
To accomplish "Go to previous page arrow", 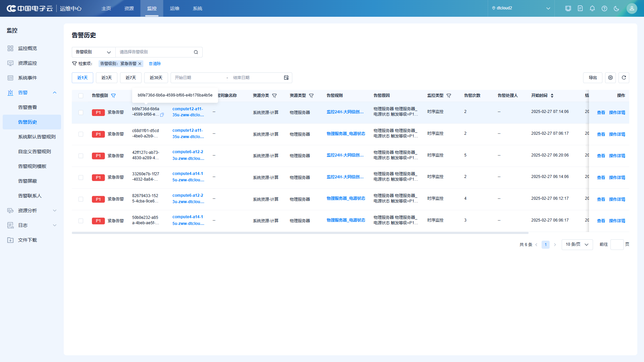I will point(536,245).
